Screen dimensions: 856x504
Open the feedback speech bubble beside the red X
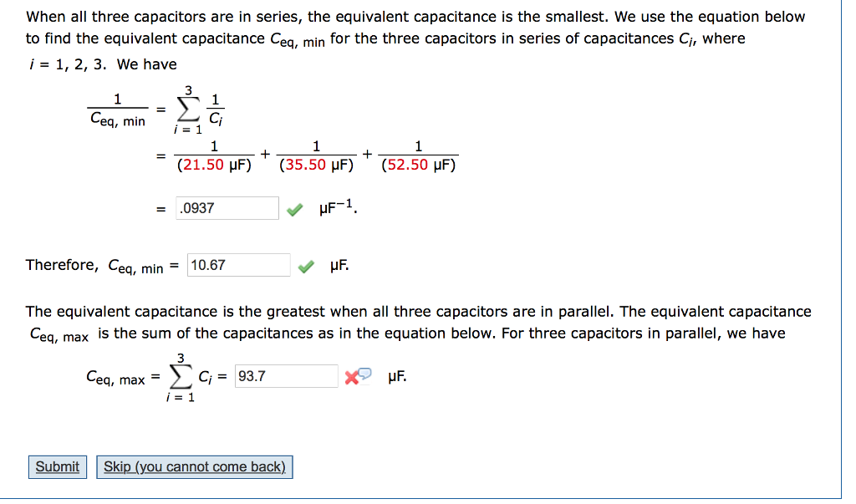pyautogui.click(x=364, y=374)
